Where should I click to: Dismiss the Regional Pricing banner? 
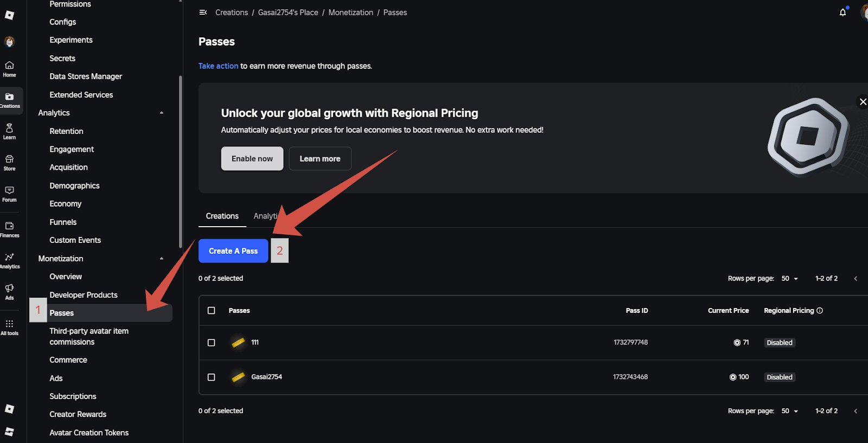(863, 102)
